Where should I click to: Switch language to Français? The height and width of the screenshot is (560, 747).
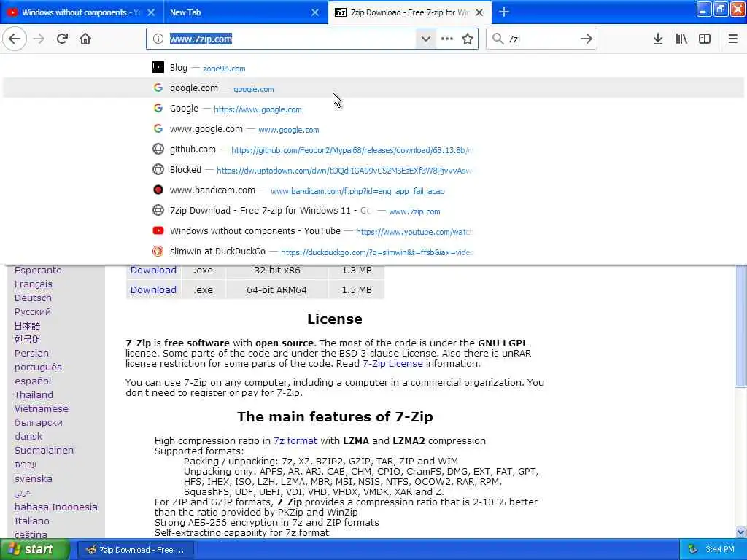[34, 284]
